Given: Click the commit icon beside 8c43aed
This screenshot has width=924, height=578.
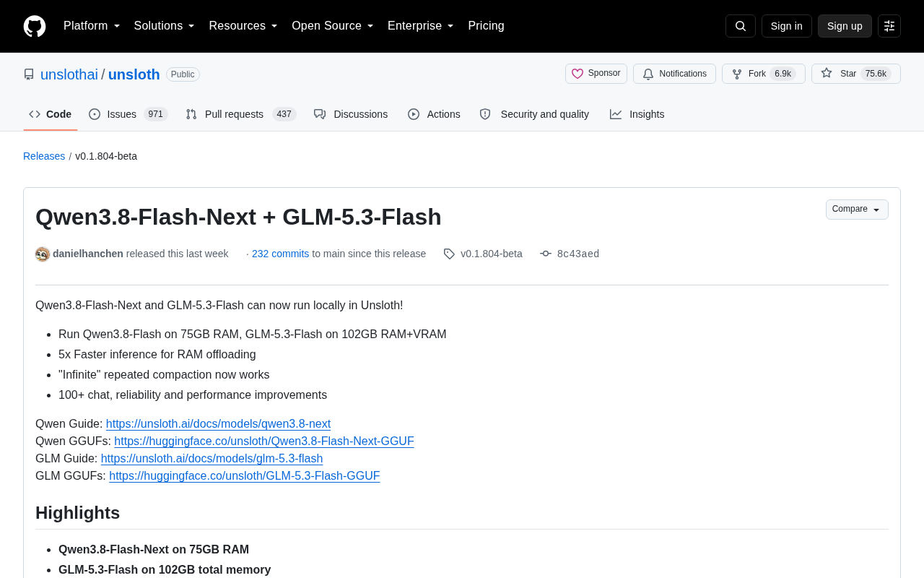Looking at the screenshot, I should [x=546, y=254].
